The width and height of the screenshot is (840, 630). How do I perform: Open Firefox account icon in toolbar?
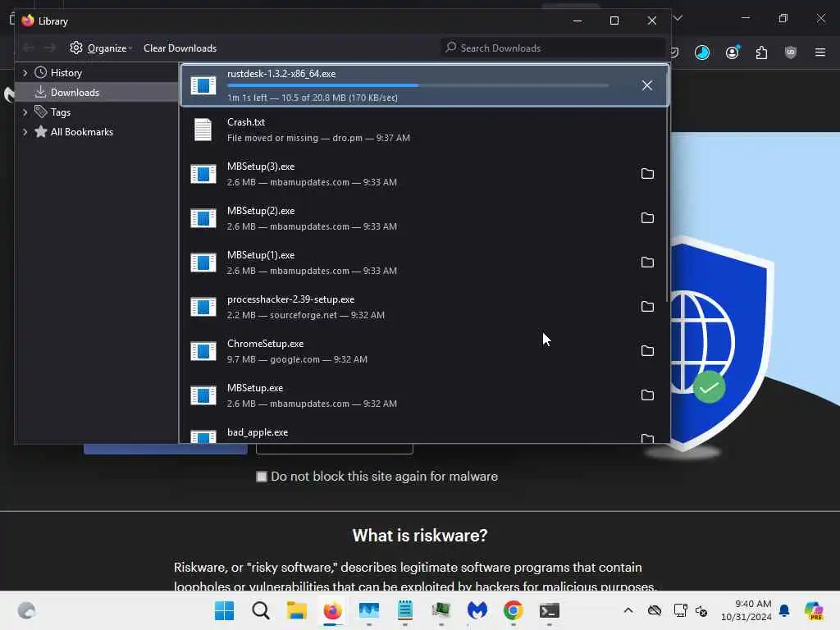point(733,52)
